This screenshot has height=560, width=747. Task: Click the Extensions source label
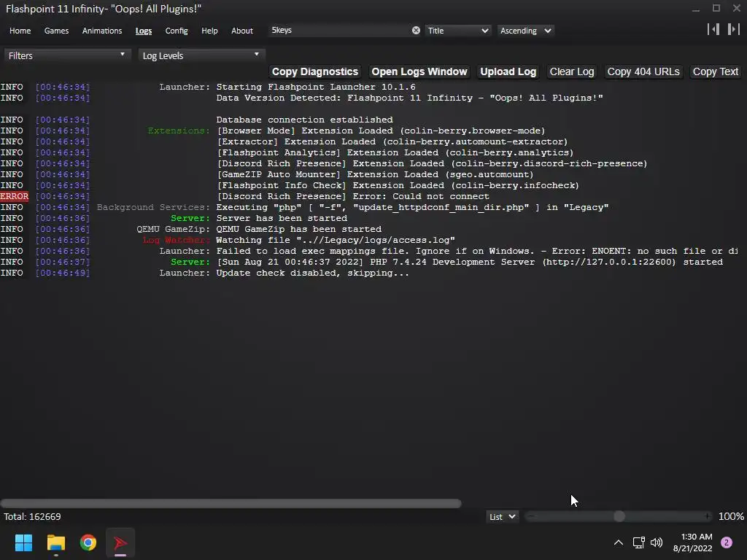point(178,131)
